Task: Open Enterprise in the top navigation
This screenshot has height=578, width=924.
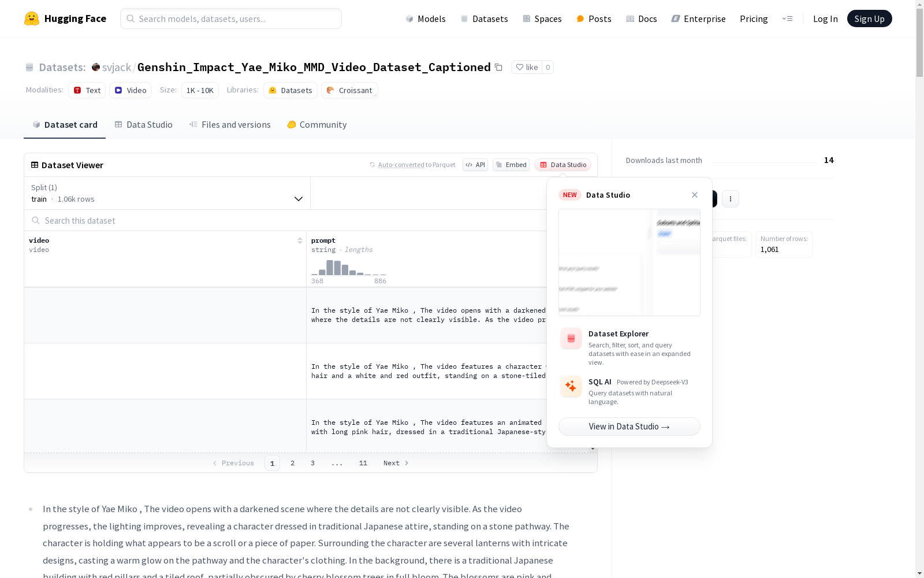Action: click(x=699, y=18)
